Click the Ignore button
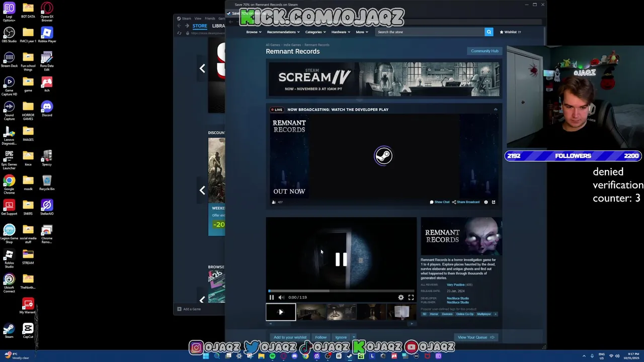Image resolution: width=644 pixels, height=362 pixels. (x=341, y=337)
